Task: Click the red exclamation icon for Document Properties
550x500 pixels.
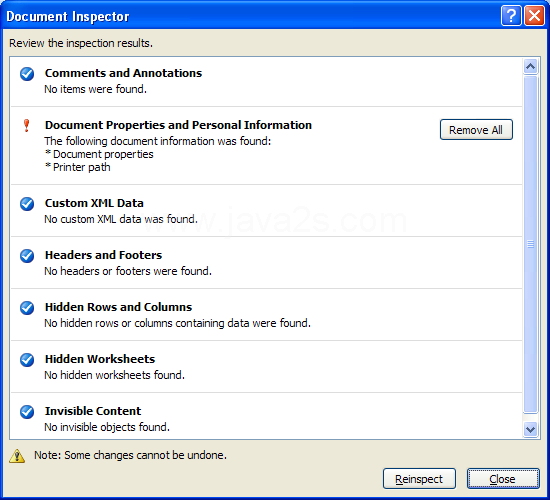Action: (26, 126)
